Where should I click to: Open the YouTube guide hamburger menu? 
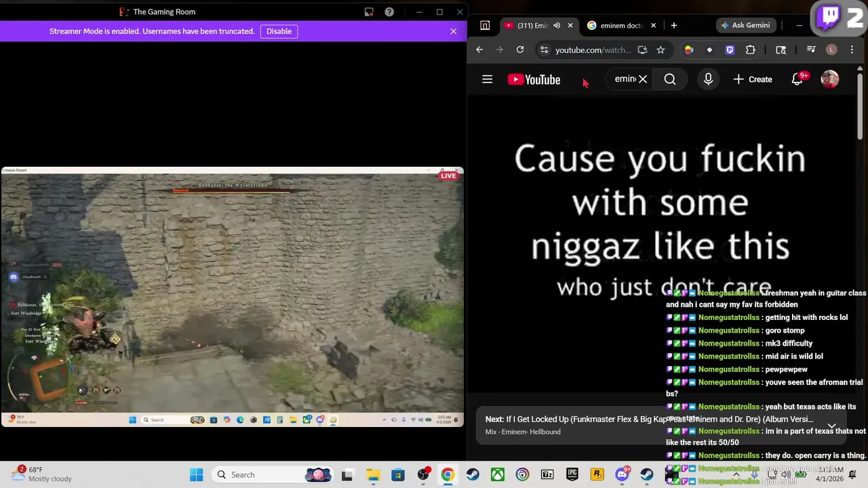tap(487, 79)
